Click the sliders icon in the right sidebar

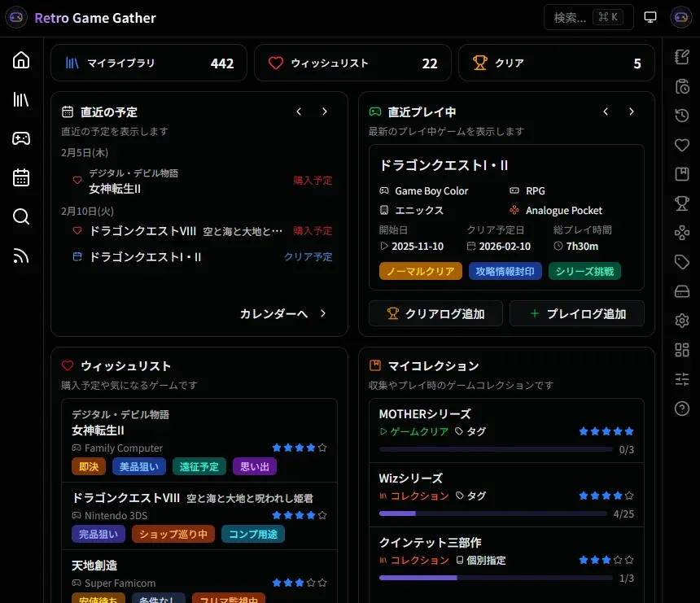point(682,379)
